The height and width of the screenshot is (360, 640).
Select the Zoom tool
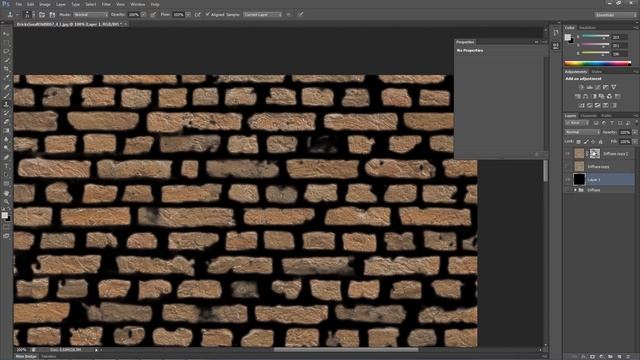tap(6, 201)
